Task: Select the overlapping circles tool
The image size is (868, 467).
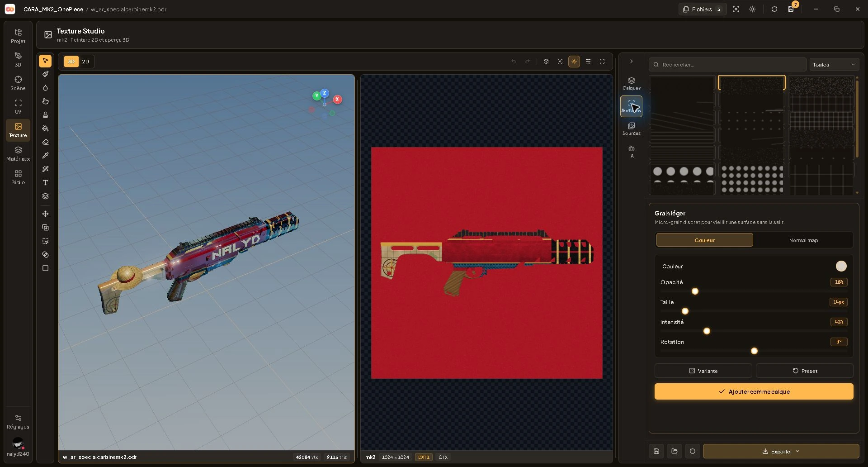Action: point(45,255)
